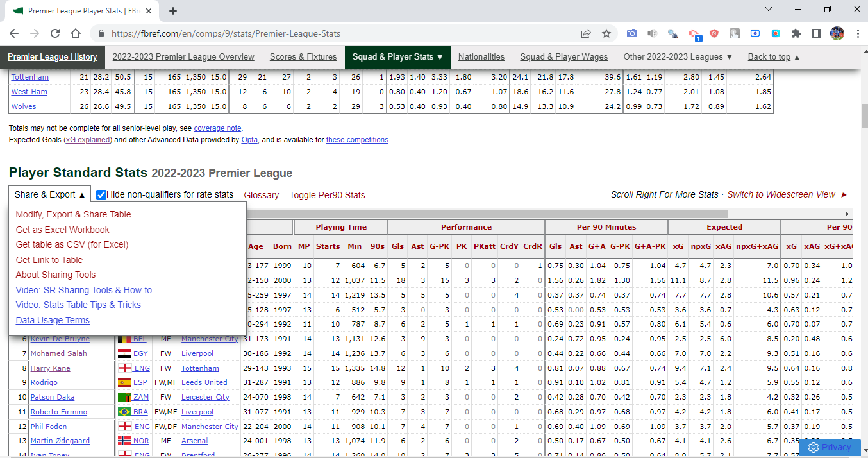Open the blue screen recorder extension
This screenshot has width=868, height=458.
(x=755, y=33)
